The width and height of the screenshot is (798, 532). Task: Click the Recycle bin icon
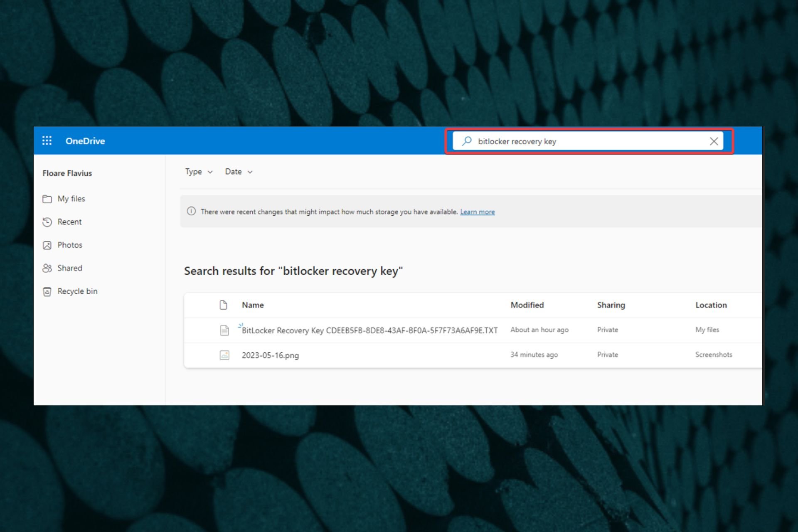click(47, 291)
